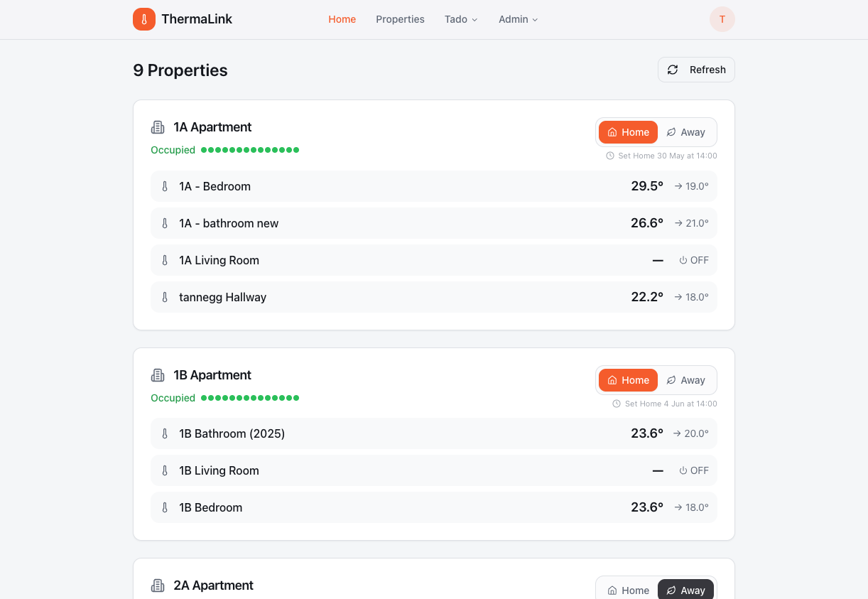The width and height of the screenshot is (868, 599).
Task: Open the Admin dropdown menu
Action: tap(519, 19)
